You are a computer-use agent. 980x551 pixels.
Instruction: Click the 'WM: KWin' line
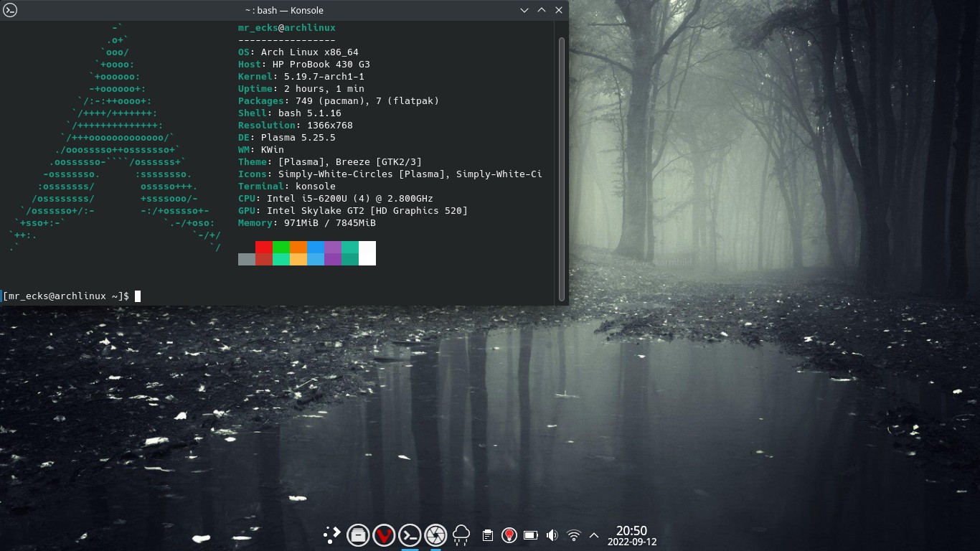261,149
